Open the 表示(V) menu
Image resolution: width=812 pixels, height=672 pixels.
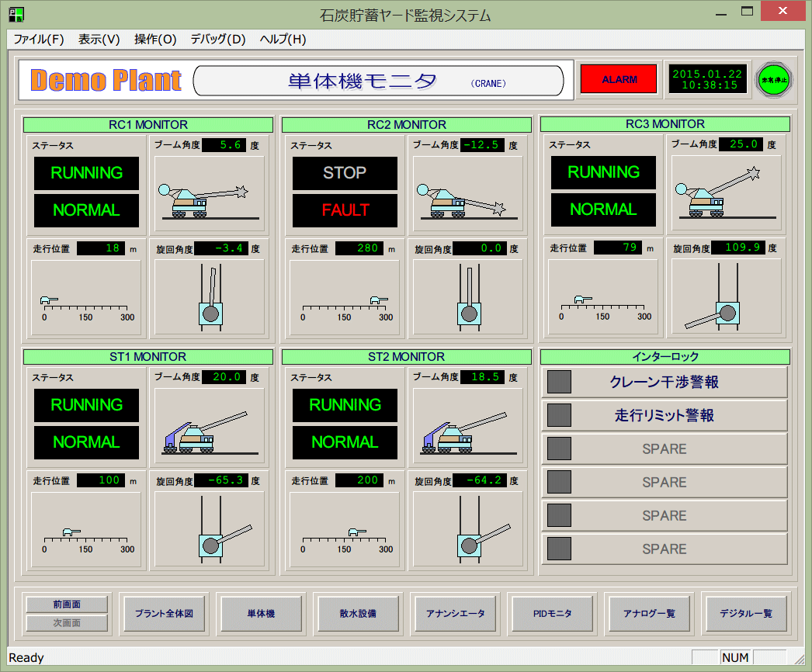click(x=99, y=40)
